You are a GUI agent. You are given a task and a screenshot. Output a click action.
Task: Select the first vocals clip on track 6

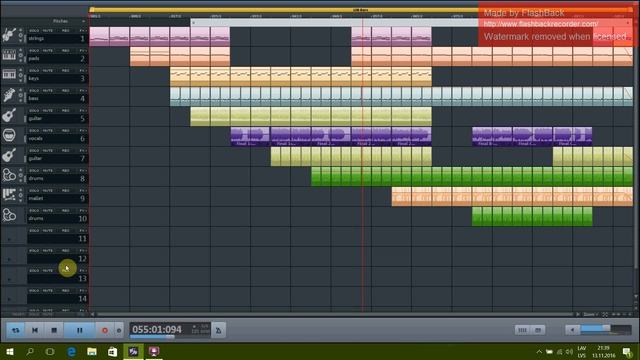[x=250, y=137]
